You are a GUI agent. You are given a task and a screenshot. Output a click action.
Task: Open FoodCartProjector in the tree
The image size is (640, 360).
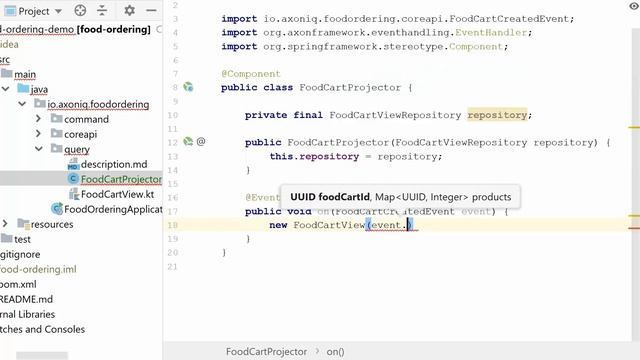121,179
